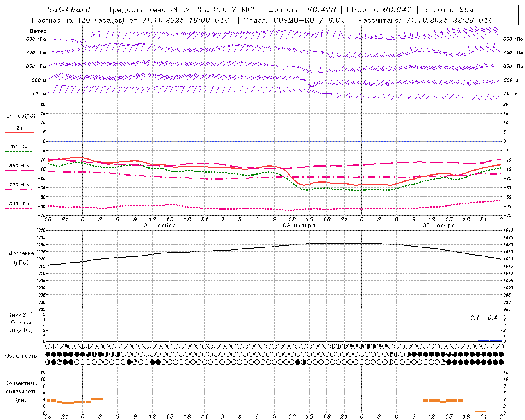Click the 'Конвективн.' convective cloud label

click(x=21, y=383)
